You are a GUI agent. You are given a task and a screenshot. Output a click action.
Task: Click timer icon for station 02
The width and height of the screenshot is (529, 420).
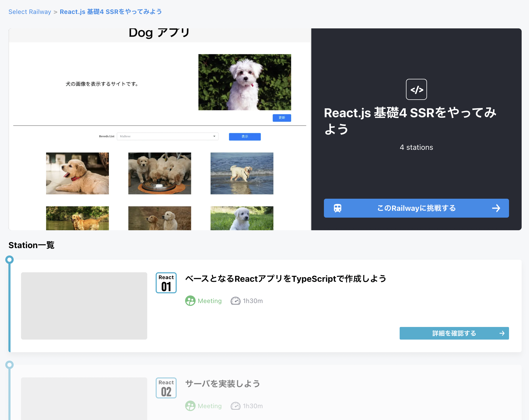tap(235, 406)
